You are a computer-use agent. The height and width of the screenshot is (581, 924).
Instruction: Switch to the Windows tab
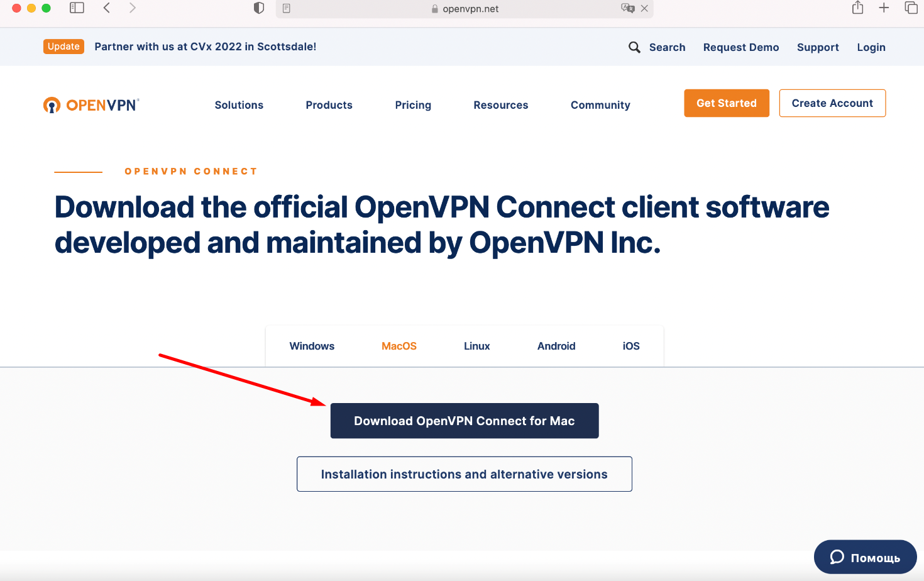312,346
